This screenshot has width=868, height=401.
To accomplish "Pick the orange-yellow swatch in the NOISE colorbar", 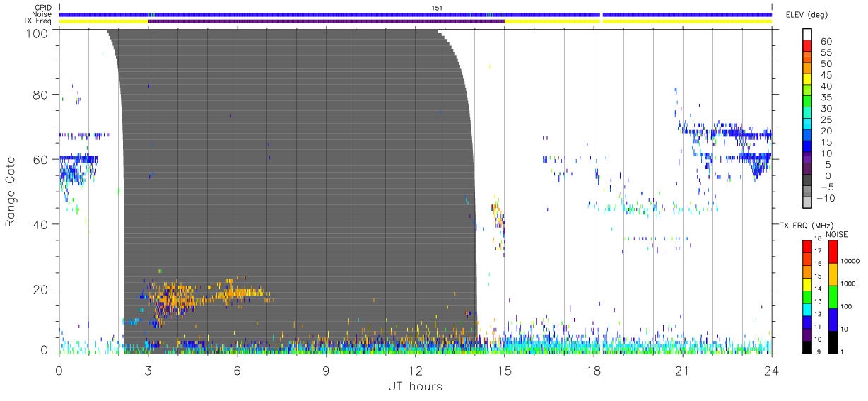I will [833, 274].
